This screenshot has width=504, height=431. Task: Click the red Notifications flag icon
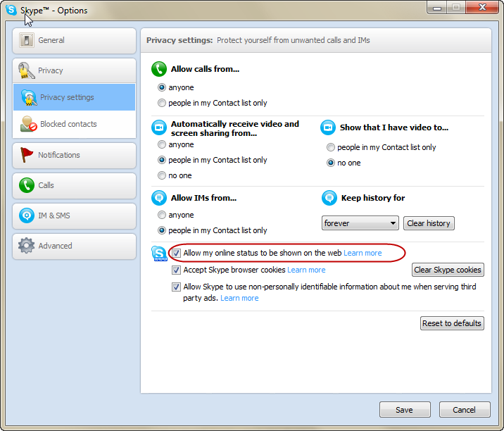(x=26, y=155)
